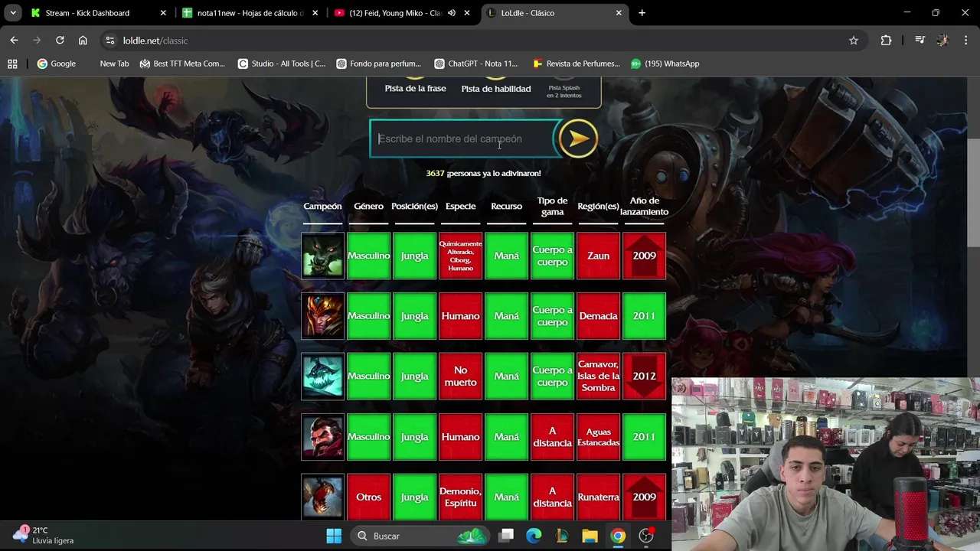Expand the tab search dropdown
Image resolution: width=980 pixels, height=551 pixels.
click(x=13, y=13)
